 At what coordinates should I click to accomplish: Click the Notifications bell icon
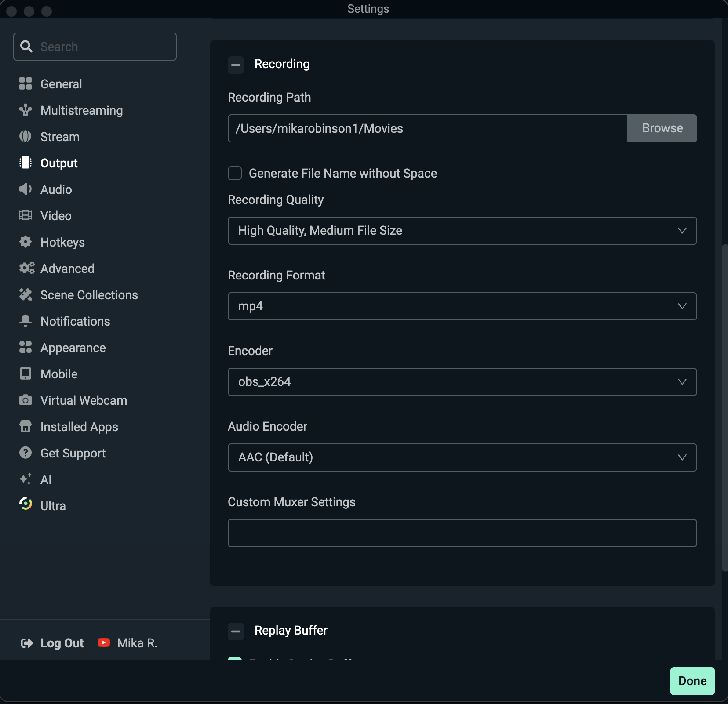tap(25, 321)
